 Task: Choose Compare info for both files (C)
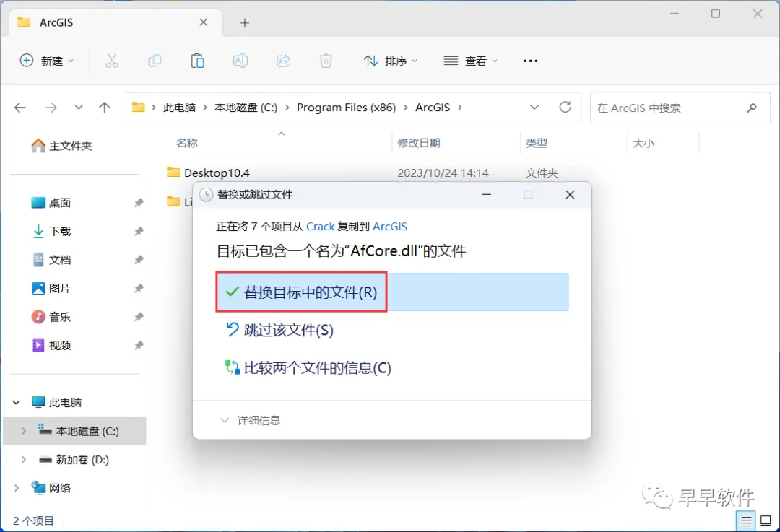308,368
